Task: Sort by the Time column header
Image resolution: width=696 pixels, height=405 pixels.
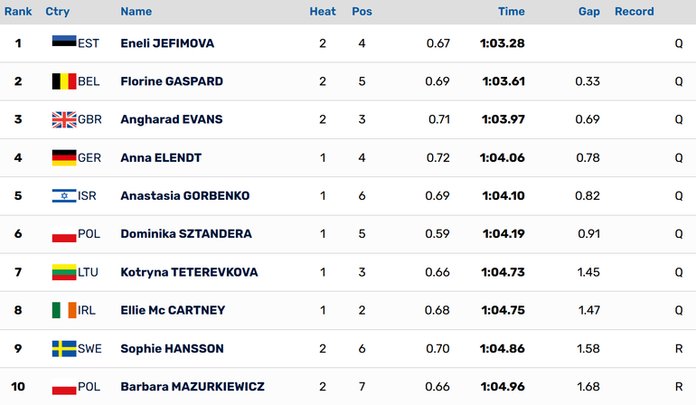Action: click(x=511, y=12)
